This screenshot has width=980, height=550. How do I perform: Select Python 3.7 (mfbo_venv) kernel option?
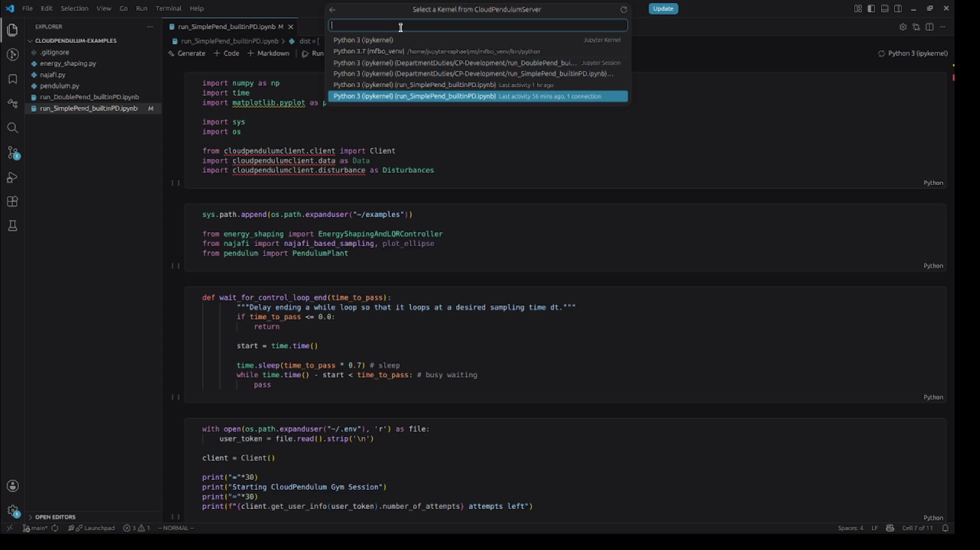[477, 51]
